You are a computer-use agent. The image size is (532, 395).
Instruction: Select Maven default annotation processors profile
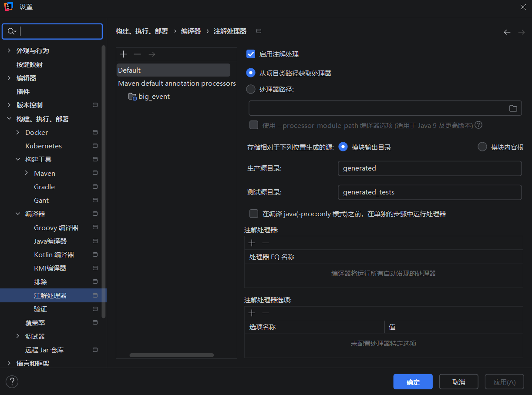tap(177, 83)
